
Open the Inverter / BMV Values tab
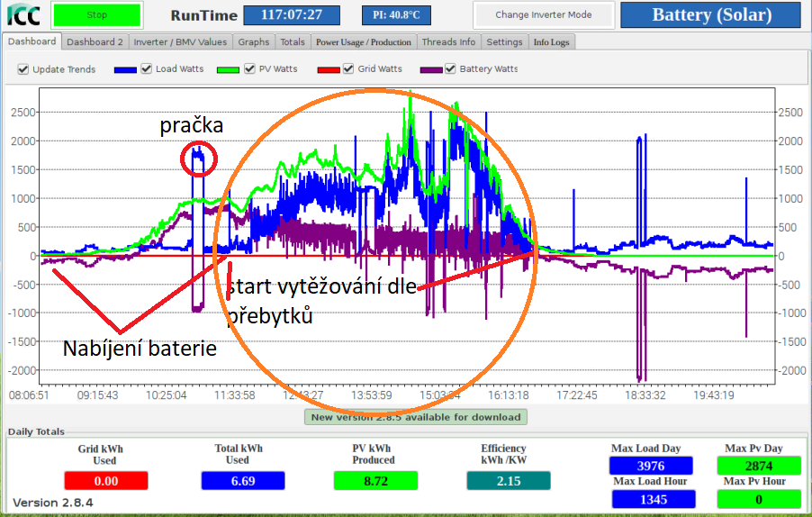pyautogui.click(x=181, y=42)
